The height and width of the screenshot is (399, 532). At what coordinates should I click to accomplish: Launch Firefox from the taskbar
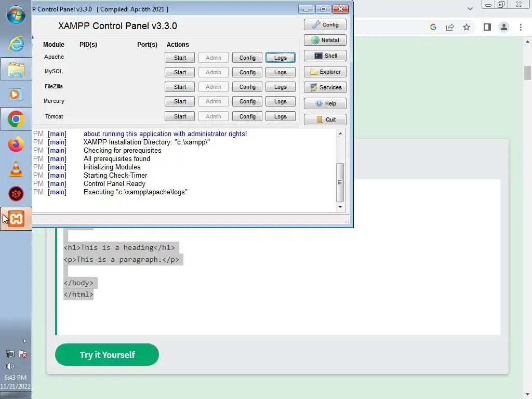[x=16, y=144]
